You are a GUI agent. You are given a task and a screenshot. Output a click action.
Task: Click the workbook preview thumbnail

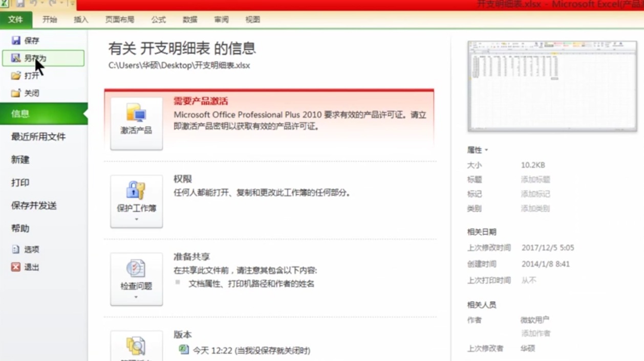[x=551, y=86]
